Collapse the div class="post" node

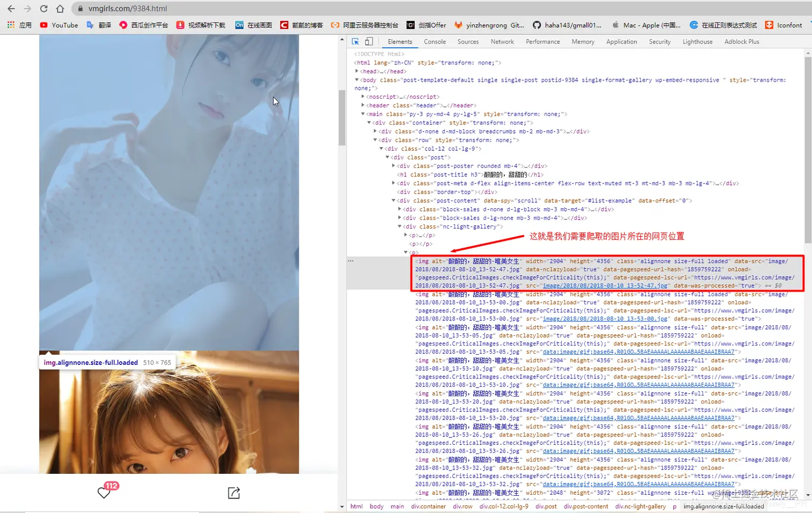coord(387,157)
